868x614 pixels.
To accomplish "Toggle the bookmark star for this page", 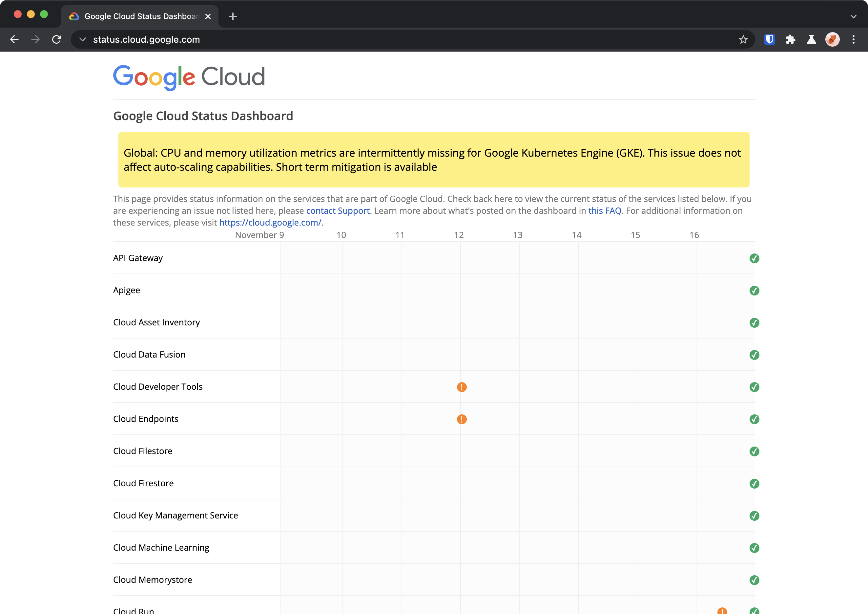I will click(x=743, y=39).
